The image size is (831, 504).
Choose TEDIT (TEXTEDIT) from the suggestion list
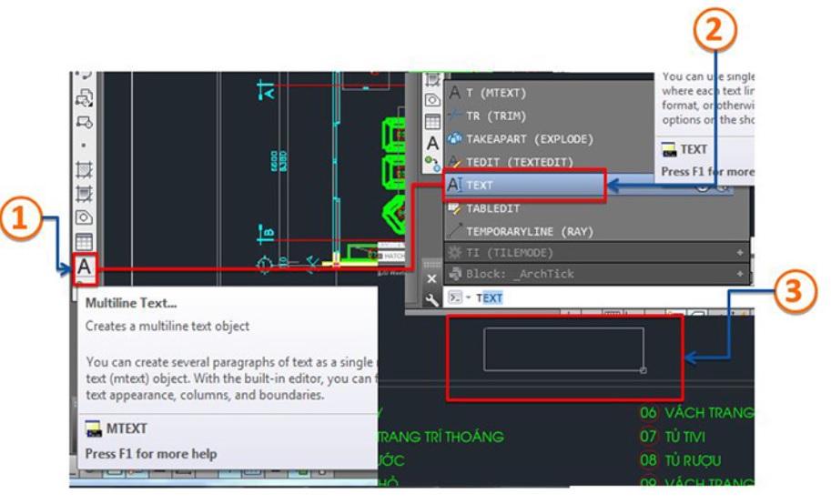click(x=549, y=162)
